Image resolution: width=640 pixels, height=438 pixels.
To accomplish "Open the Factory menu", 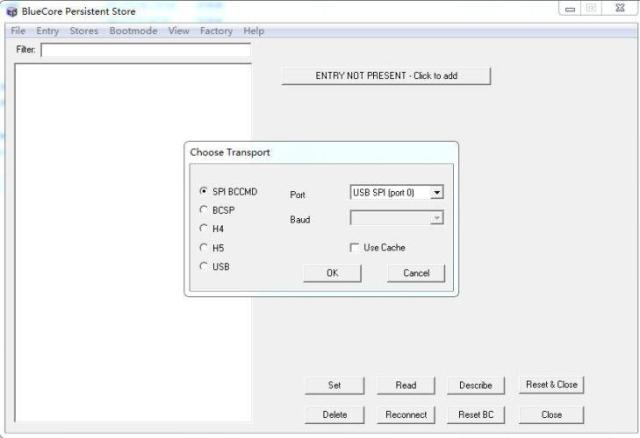I will pos(216,31).
